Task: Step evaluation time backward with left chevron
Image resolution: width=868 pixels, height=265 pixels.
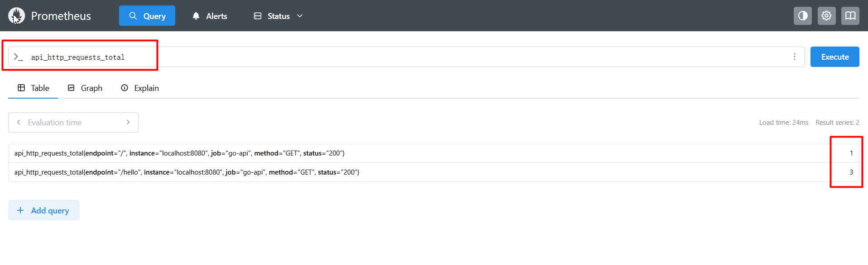Action: point(19,122)
